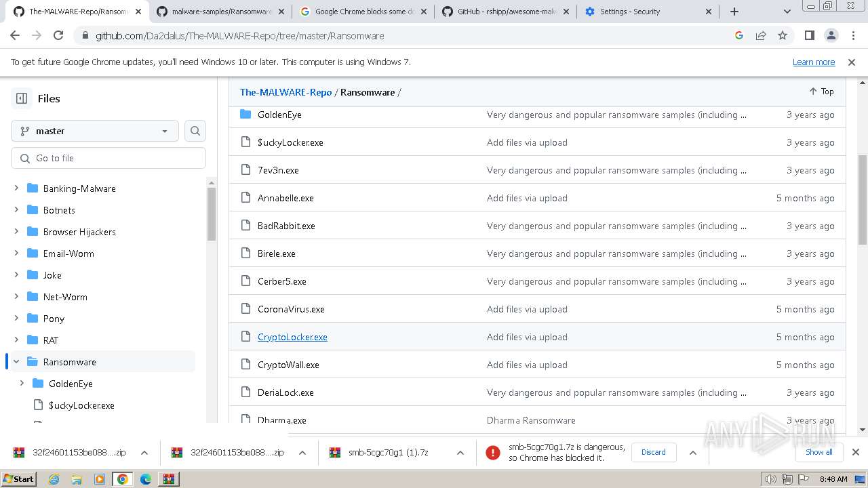Click the volume icon in system tray

coord(771,479)
